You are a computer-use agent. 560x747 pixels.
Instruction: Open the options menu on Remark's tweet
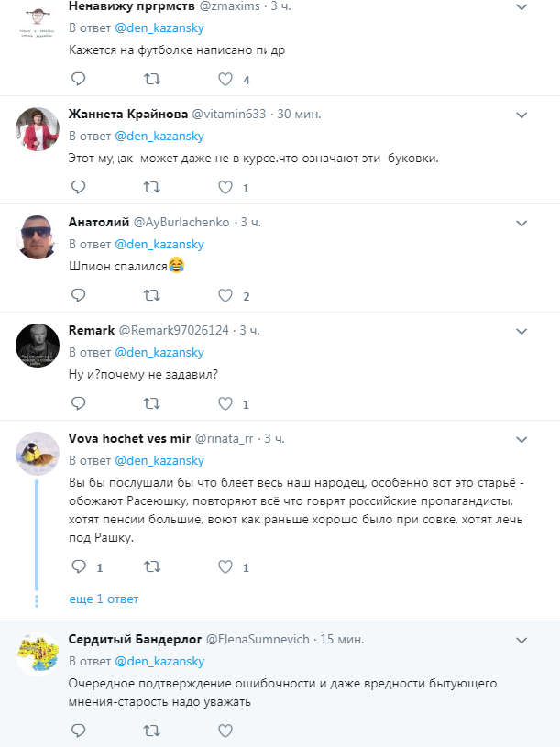(522, 331)
